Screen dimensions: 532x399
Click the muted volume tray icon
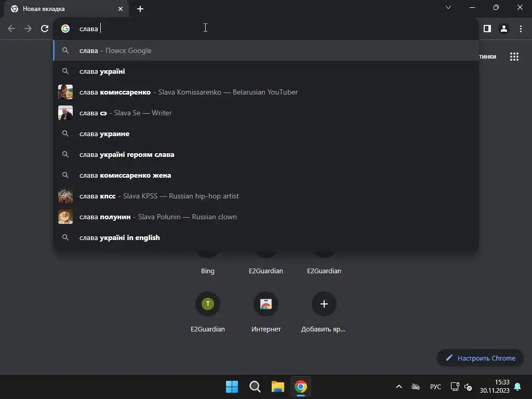[x=468, y=387]
